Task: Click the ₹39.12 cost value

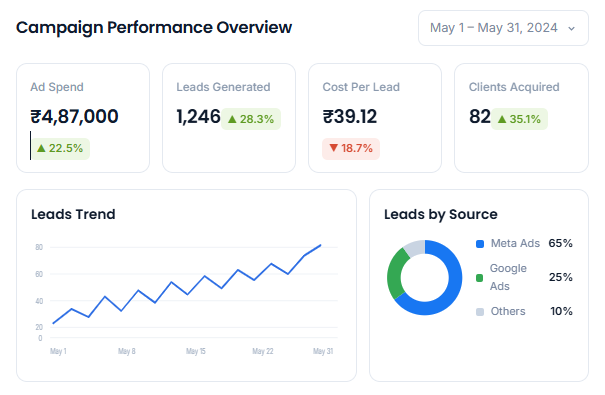Action: pyautogui.click(x=350, y=116)
